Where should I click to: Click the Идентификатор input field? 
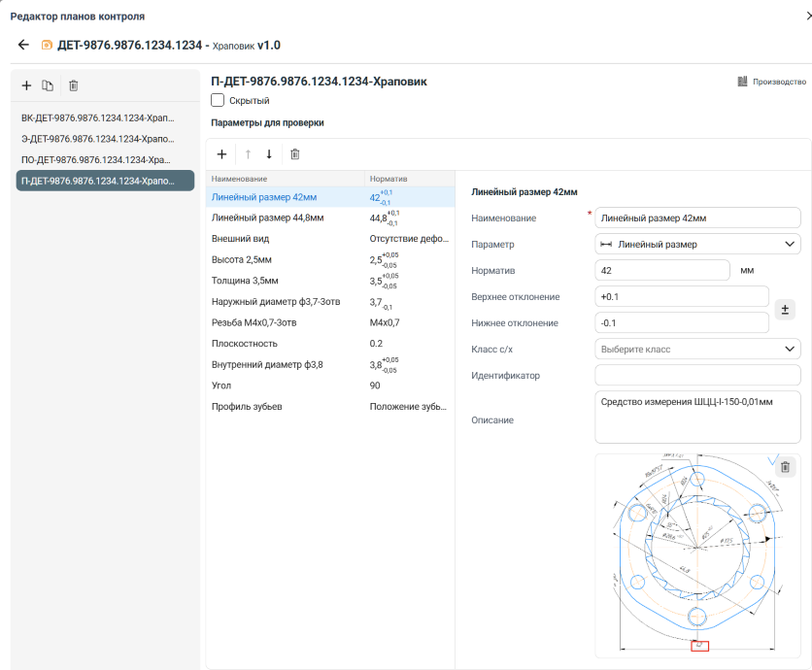(x=696, y=375)
